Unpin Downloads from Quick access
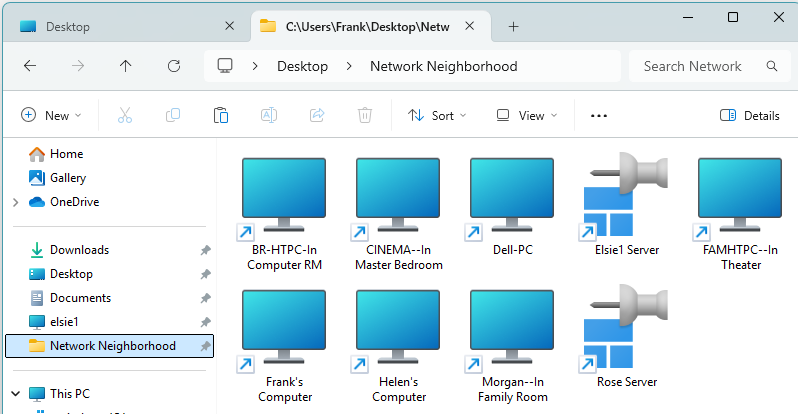Viewport: 798px width, 414px height. (205, 250)
